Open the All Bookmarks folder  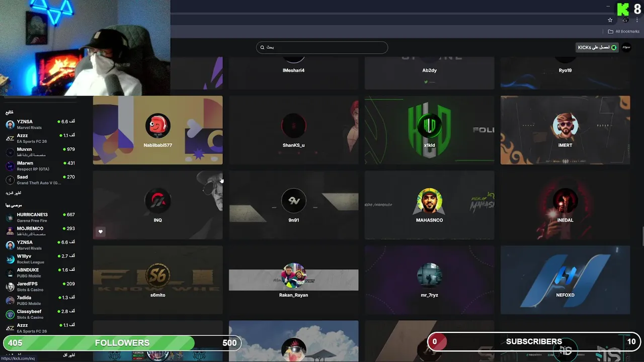point(624,32)
